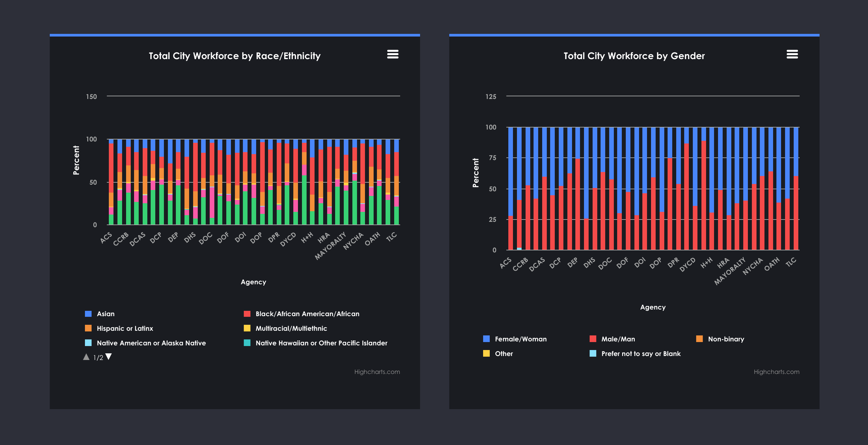This screenshot has width=868, height=445.
Task: Toggle Hispanic or Latinx legend entry
Action: (119, 328)
